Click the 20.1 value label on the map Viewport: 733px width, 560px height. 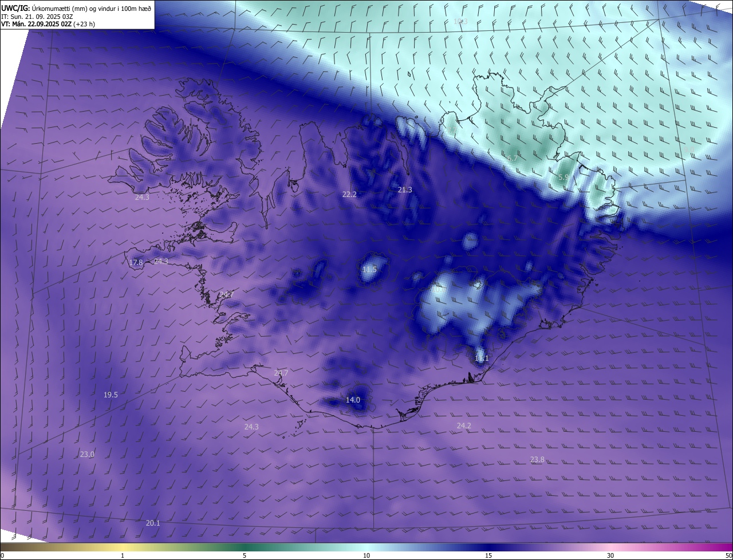coord(153,523)
